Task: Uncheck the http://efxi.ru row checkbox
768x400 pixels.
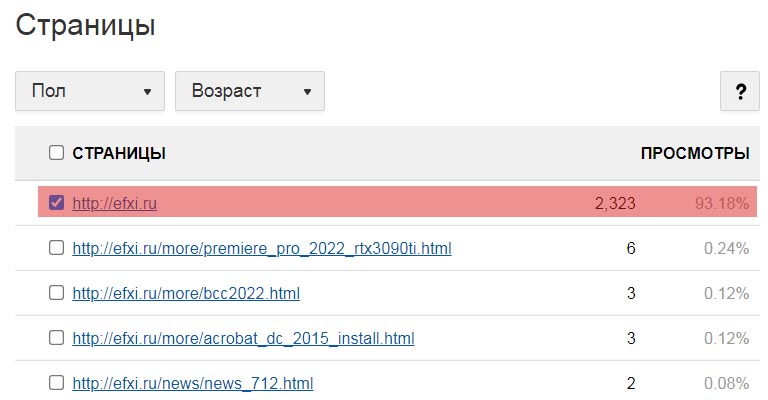Action: pos(56,202)
